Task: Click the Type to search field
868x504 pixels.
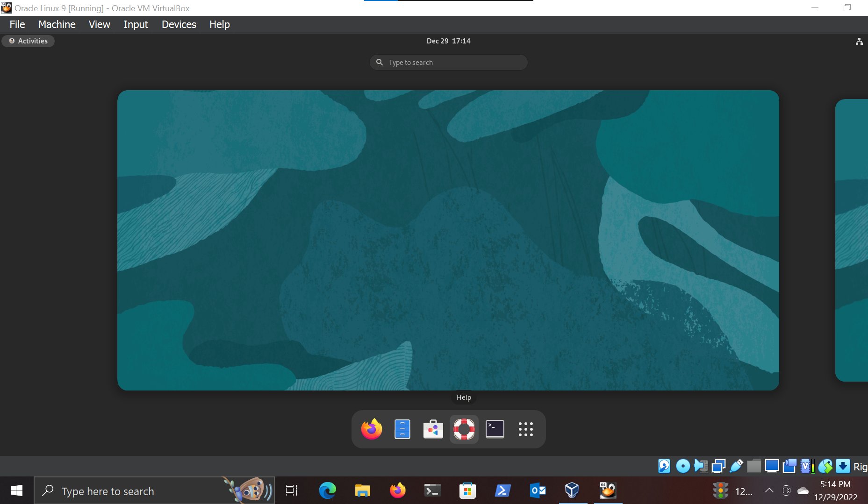Action: tap(449, 62)
